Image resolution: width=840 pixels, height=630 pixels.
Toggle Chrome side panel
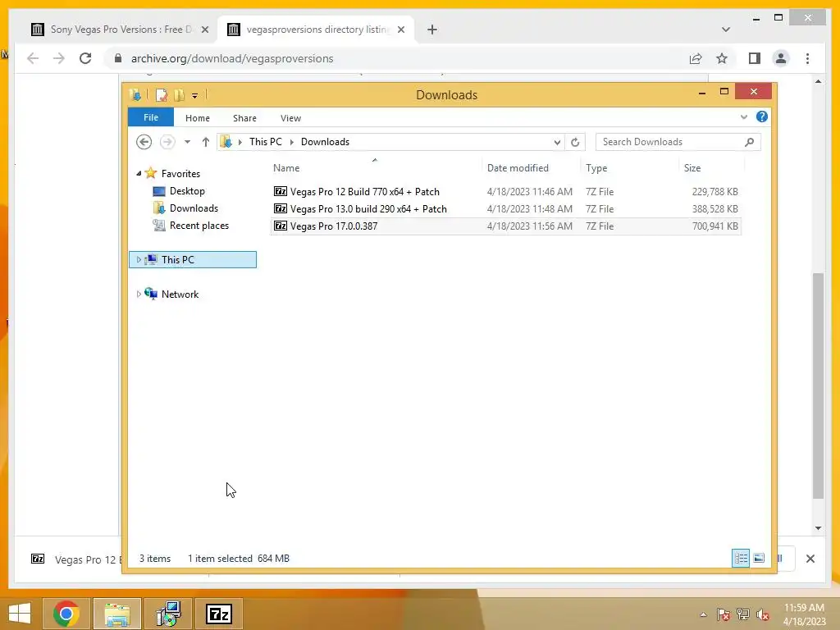pyautogui.click(x=755, y=58)
